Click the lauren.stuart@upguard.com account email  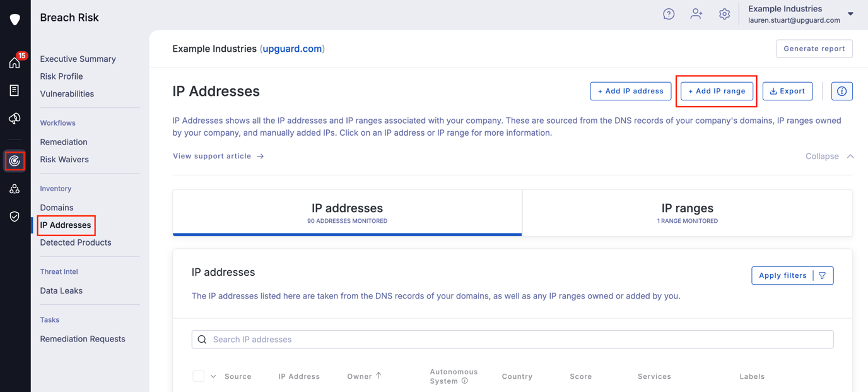(x=794, y=20)
